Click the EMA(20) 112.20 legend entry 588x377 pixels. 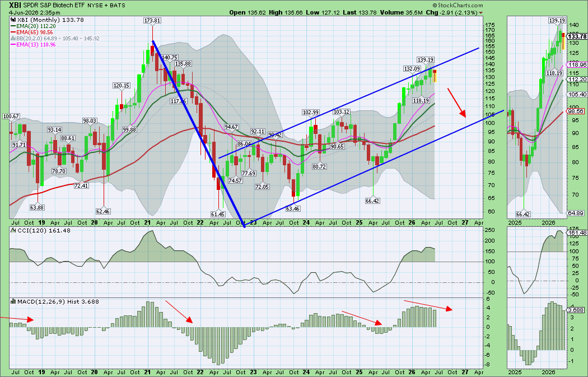click(x=36, y=26)
